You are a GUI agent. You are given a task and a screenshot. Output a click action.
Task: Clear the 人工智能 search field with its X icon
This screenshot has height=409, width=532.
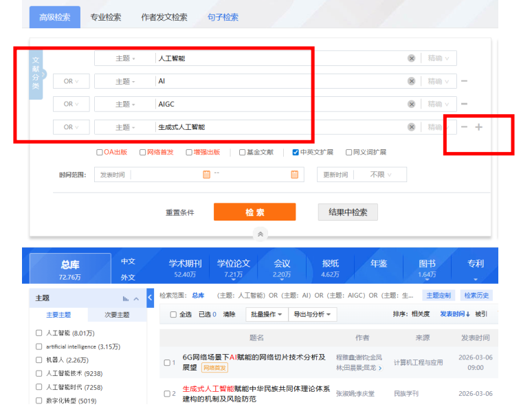point(411,58)
